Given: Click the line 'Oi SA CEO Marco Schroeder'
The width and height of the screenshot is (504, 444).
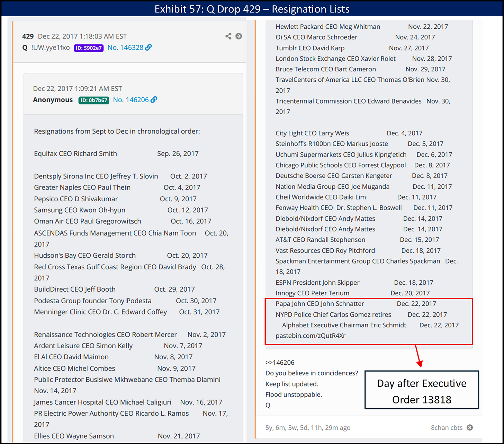Looking at the screenshot, I should click(x=316, y=37).
